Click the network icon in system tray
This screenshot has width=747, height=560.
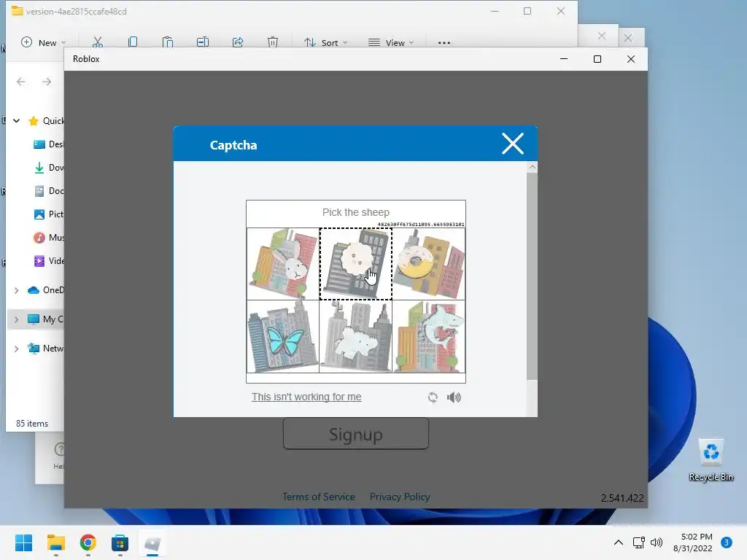click(x=638, y=542)
